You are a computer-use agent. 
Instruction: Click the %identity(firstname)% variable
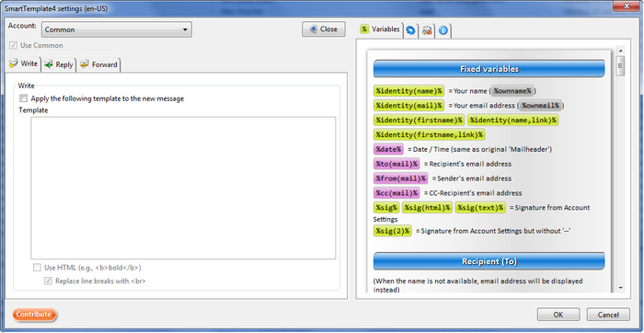(x=420, y=120)
